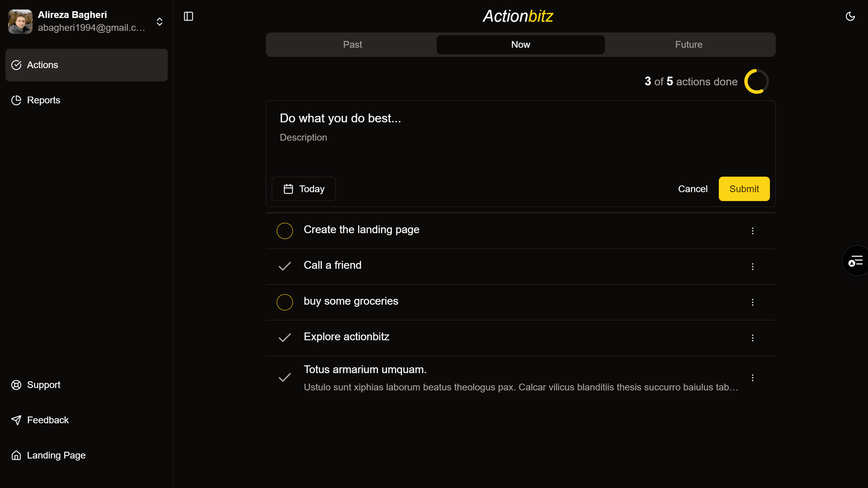Switch to the Future tab

(x=689, y=45)
